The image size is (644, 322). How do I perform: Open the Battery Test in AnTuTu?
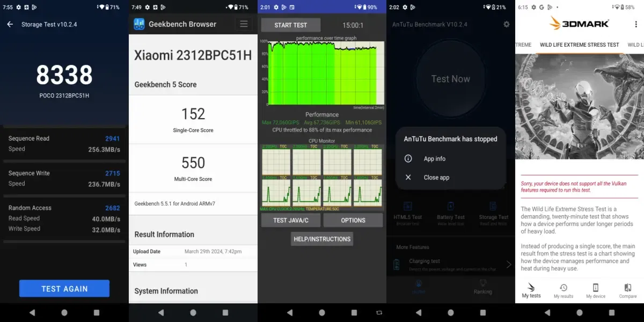[x=451, y=210]
